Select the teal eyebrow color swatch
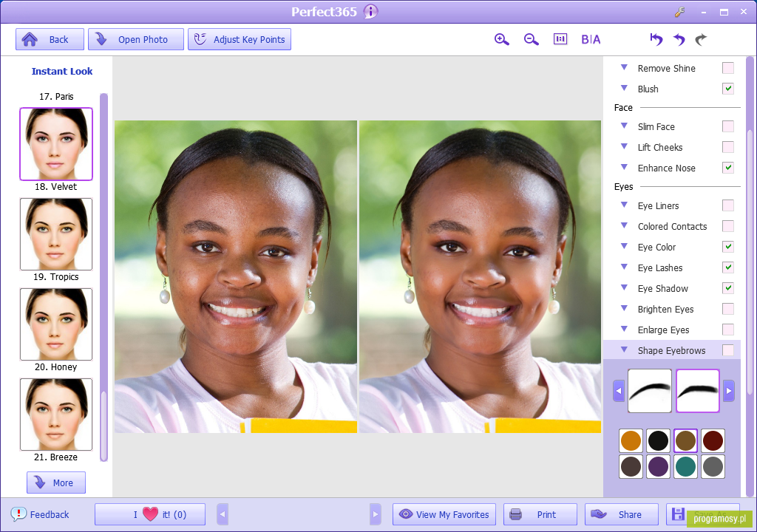The height and width of the screenshot is (532, 757). point(685,467)
